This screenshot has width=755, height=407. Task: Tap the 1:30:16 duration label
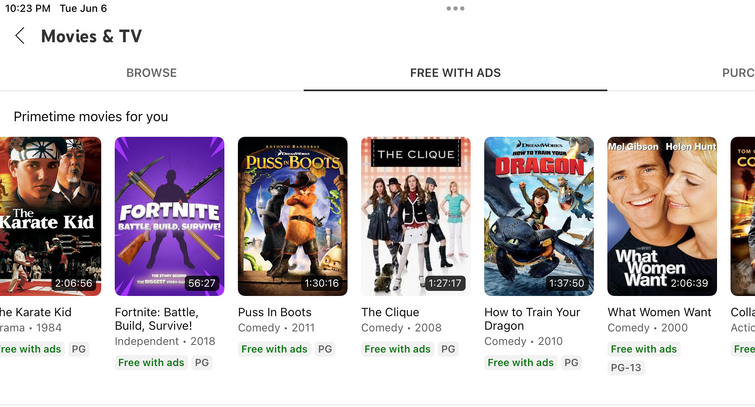[x=321, y=283]
